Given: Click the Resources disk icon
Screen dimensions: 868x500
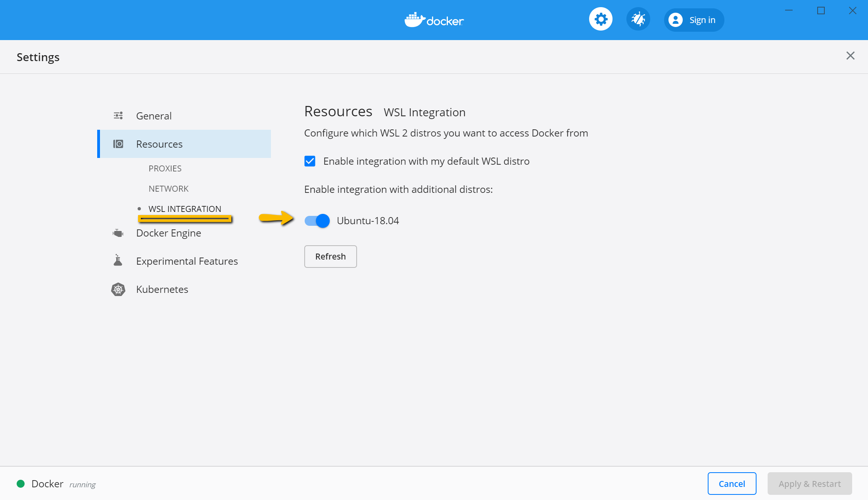Looking at the screenshot, I should point(118,144).
